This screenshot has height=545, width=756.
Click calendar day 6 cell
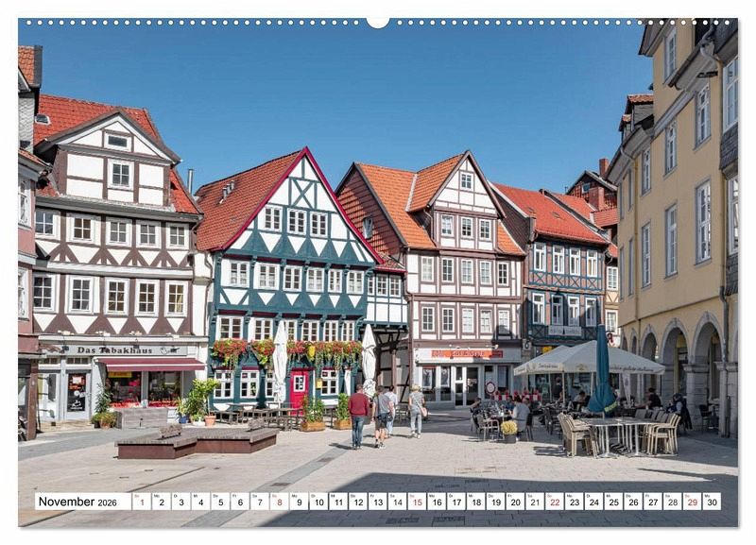point(240,502)
